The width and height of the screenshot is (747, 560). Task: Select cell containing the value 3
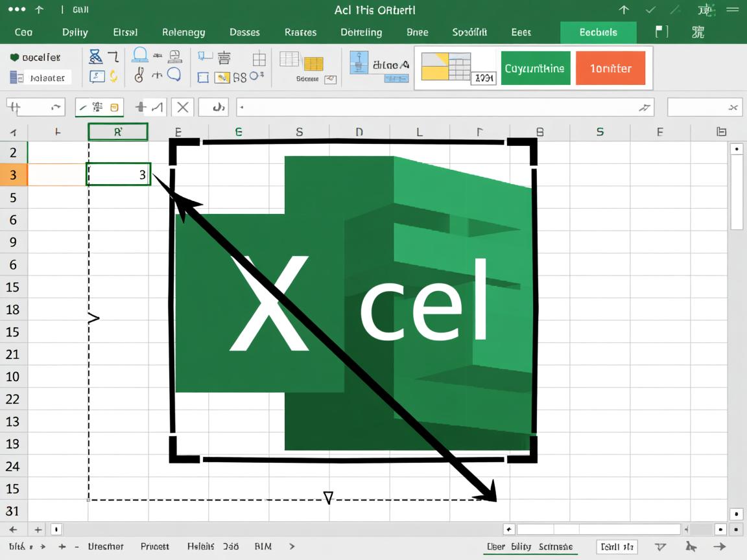point(119,174)
